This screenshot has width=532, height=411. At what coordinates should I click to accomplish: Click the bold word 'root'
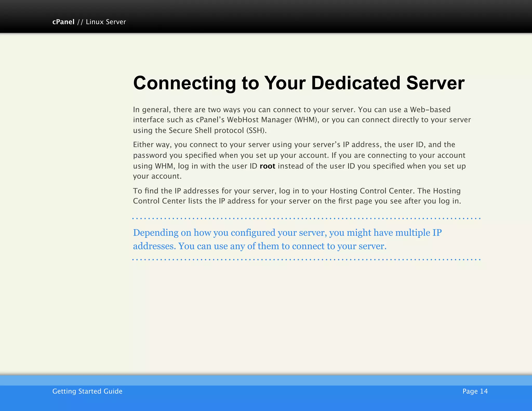pos(267,166)
